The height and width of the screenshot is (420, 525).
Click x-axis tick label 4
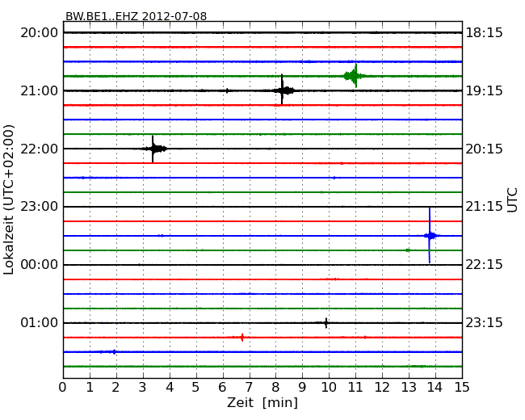tap(170, 387)
